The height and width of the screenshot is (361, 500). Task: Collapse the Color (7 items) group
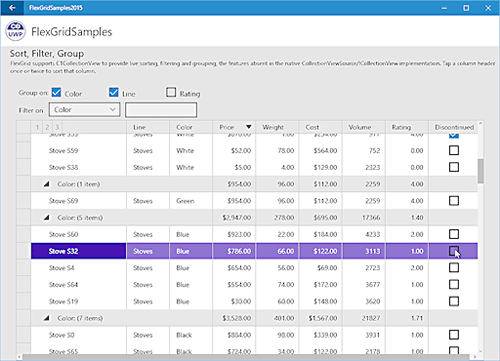pyautogui.click(x=47, y=318)
